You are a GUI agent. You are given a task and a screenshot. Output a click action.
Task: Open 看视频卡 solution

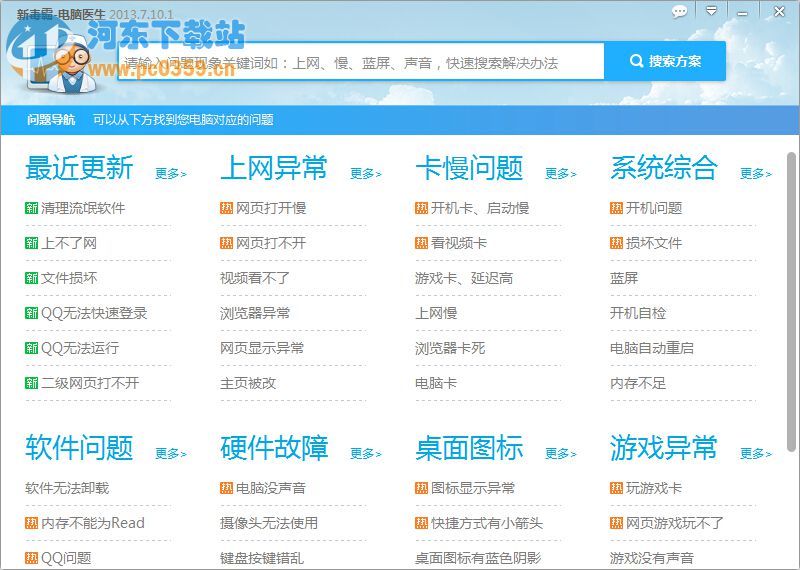click(x=459, y=243)
